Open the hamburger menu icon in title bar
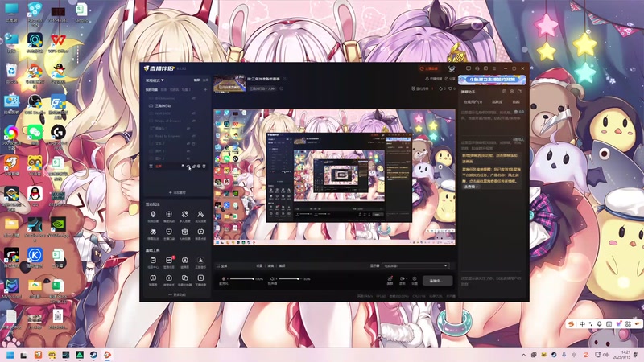The image size is (644, 362). [x=494, y=68]
